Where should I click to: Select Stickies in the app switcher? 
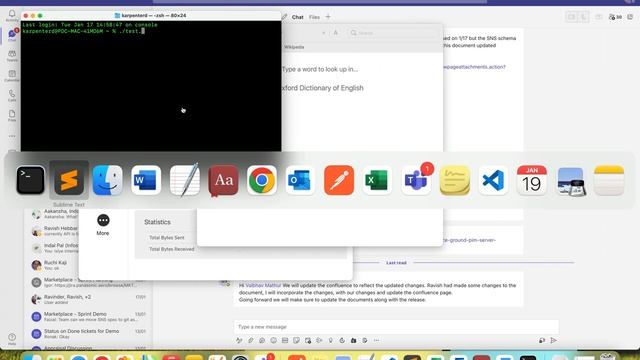point(455,180)
